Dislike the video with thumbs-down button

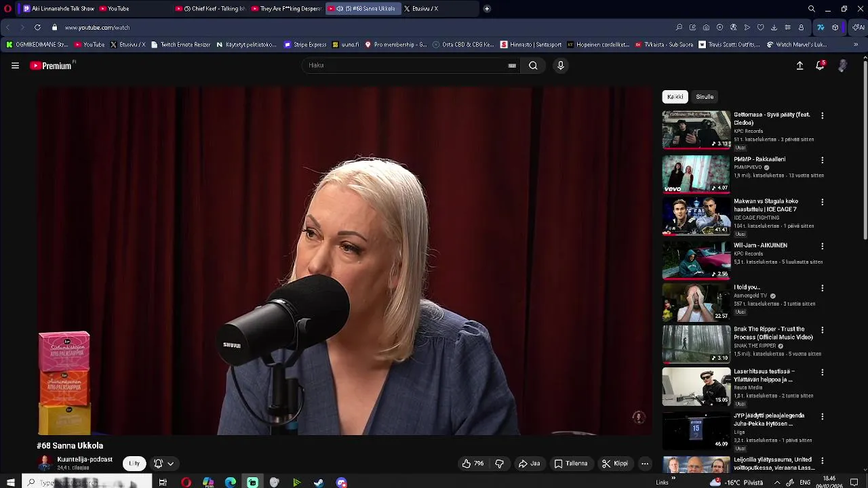500,464
